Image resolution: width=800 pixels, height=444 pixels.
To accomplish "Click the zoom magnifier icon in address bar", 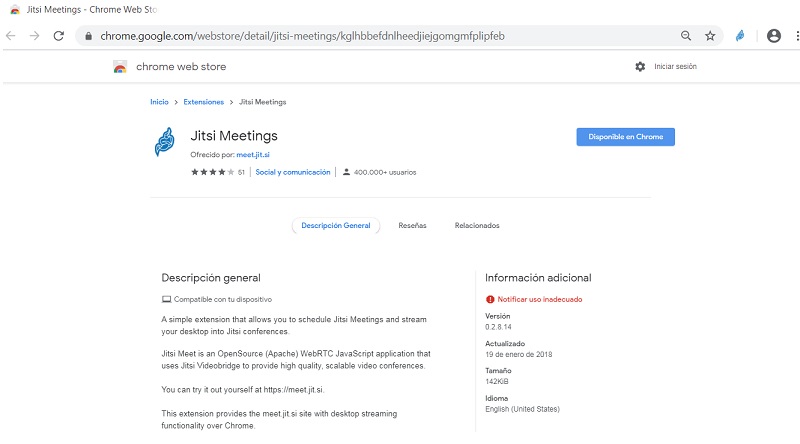I will point(686,35).
